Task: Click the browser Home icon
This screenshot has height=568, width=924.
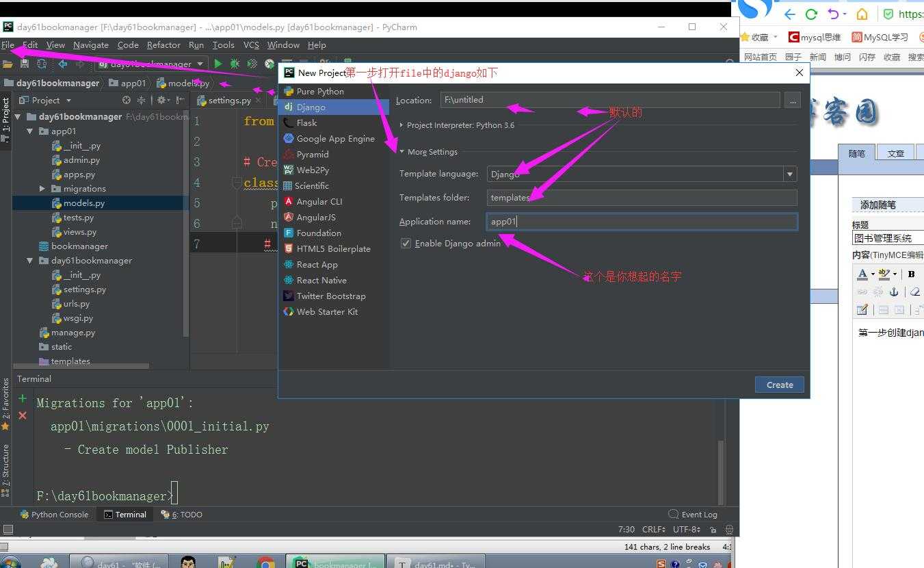Action: (x=862, y=14)
